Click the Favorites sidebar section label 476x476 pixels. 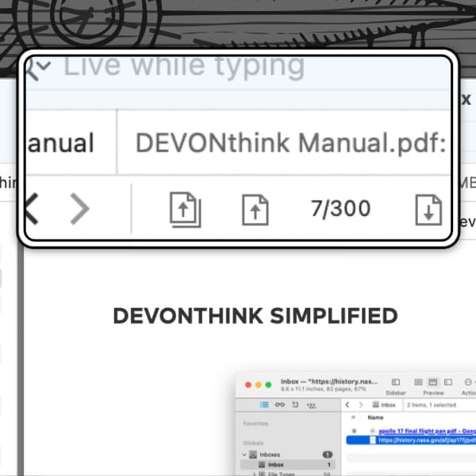point(255,424)
